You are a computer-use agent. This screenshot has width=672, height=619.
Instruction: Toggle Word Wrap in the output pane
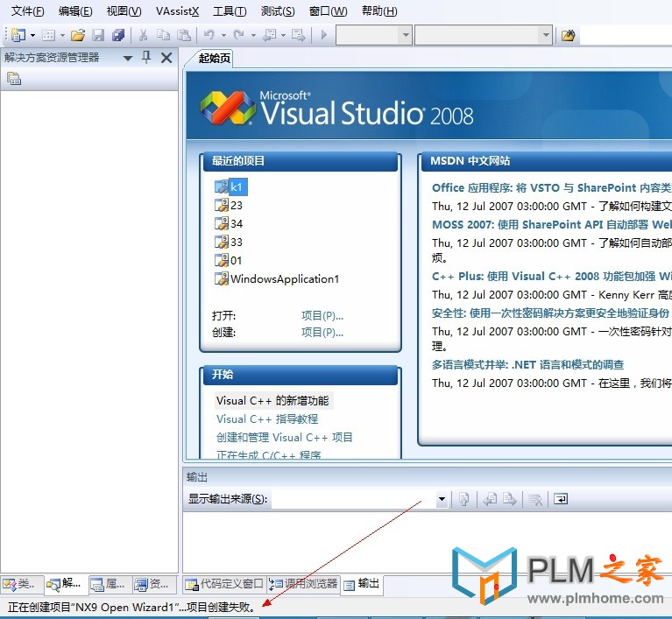[x=561, y=499]
